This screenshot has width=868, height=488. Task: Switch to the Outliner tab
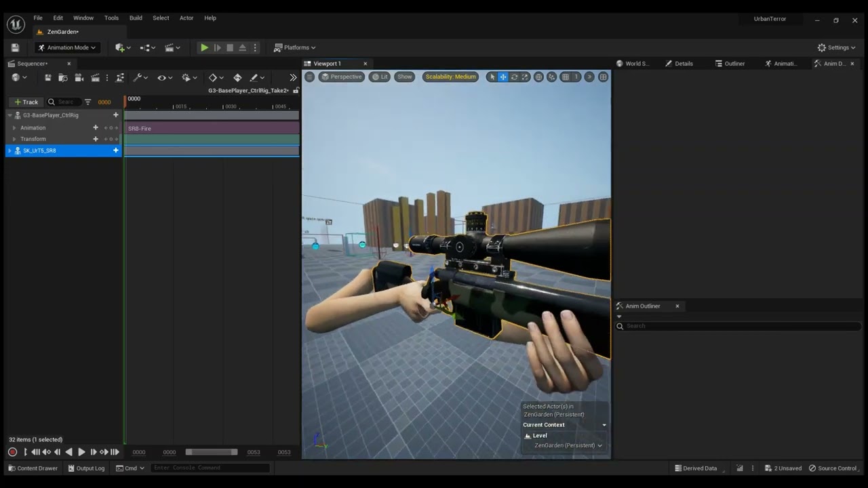[730, 64]
